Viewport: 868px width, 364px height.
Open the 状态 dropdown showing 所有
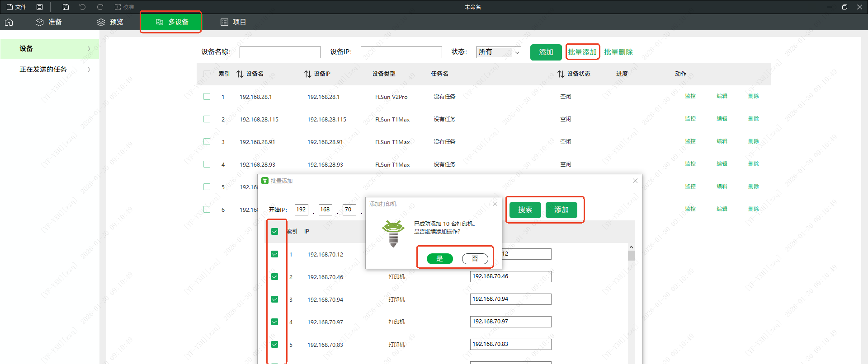click(x=498, y=52)
